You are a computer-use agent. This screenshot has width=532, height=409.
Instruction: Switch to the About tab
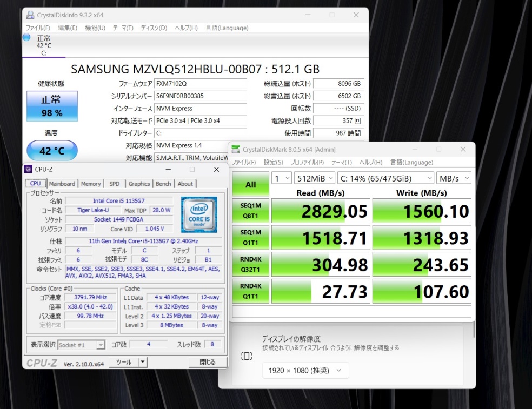(185, 184)
